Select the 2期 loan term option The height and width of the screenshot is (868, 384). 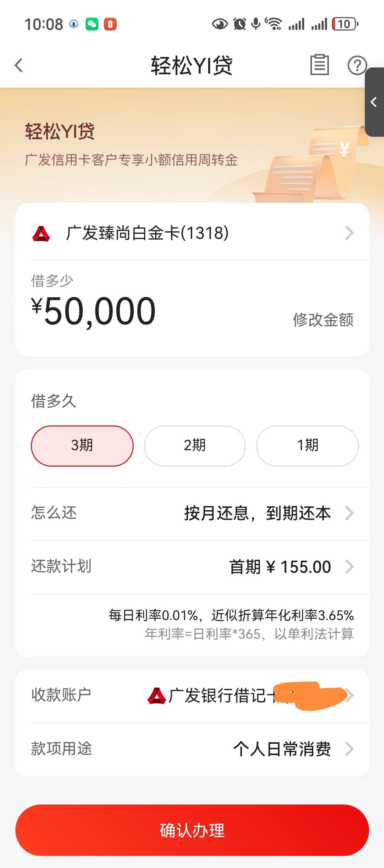pos(194,446)
